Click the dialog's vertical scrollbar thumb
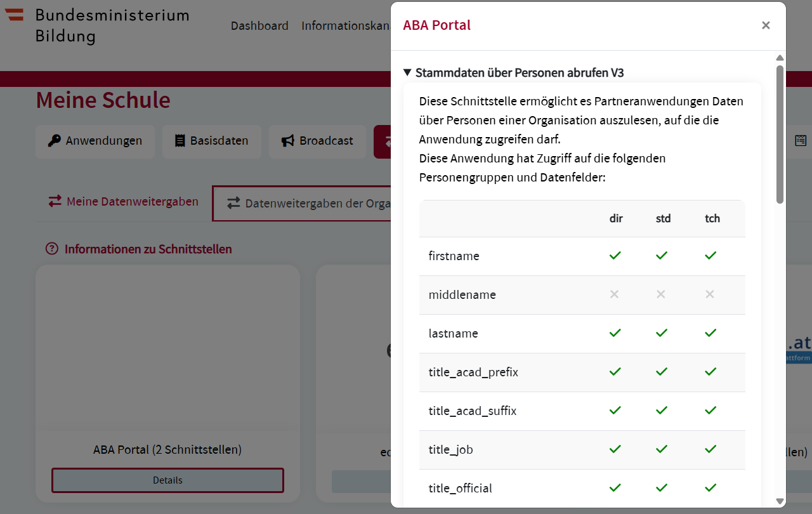 coord(780,133)
